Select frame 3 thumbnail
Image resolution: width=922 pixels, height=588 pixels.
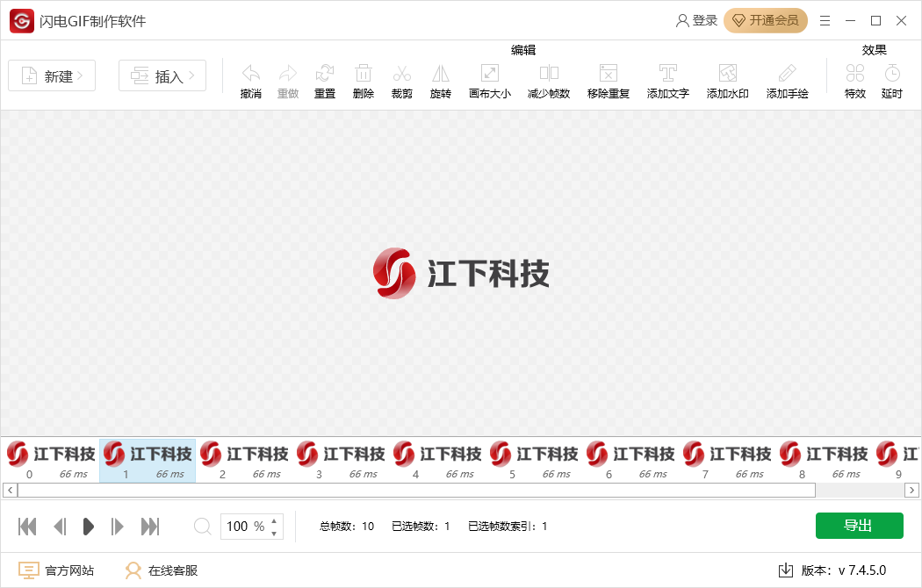(341, 461)
